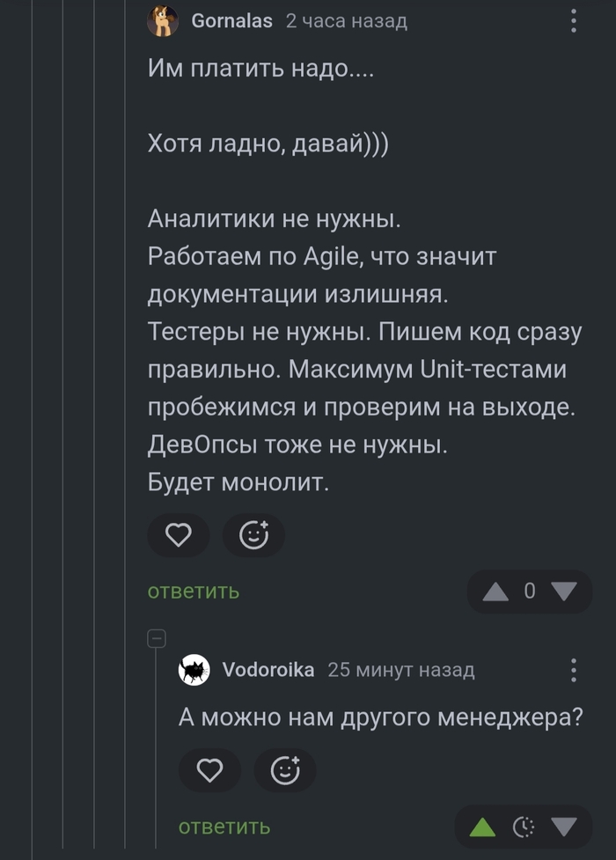Open three-dot menu on Vodoroika comment
Viewport: 616px width, 860px height.
pyautogui.click(x=573, y=670)
